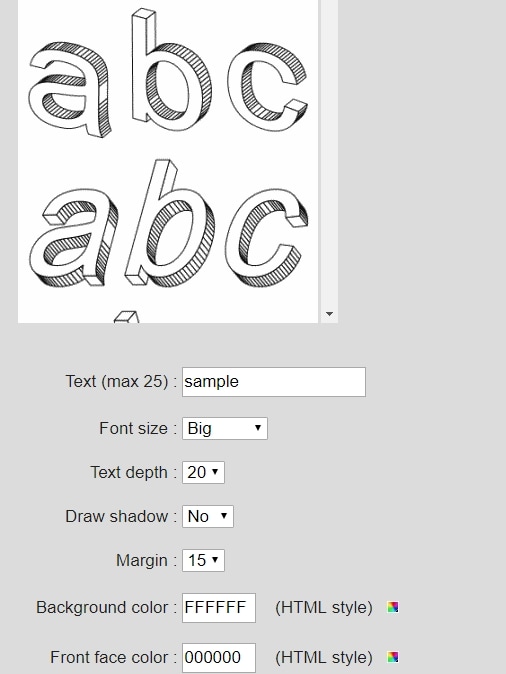Select the partially visible font sample at the bottom of the list

[x=126, y=317]
